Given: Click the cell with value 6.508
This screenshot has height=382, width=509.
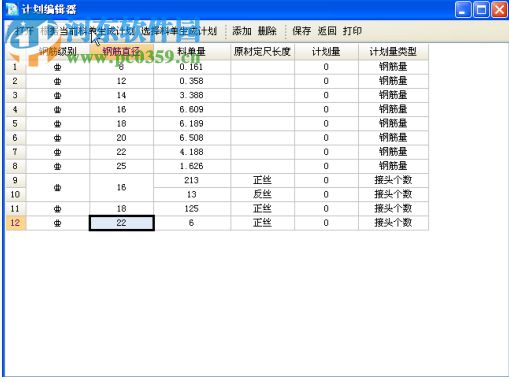Looking at the screenshot, I should [192, 138].
